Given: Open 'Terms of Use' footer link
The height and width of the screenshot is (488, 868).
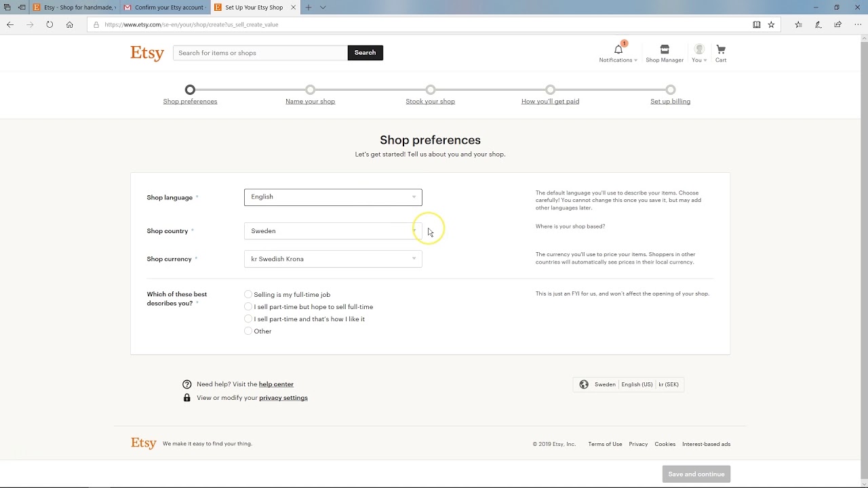Looking at the screenshot, I should coord(605,444).
